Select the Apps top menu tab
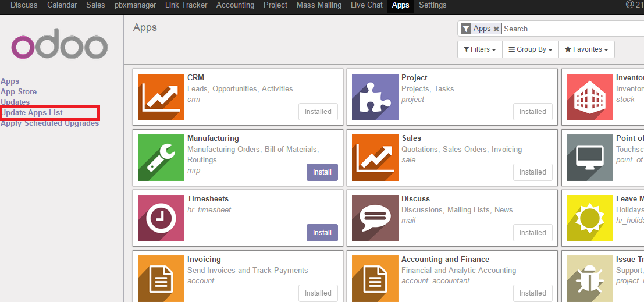 (400, 5)
